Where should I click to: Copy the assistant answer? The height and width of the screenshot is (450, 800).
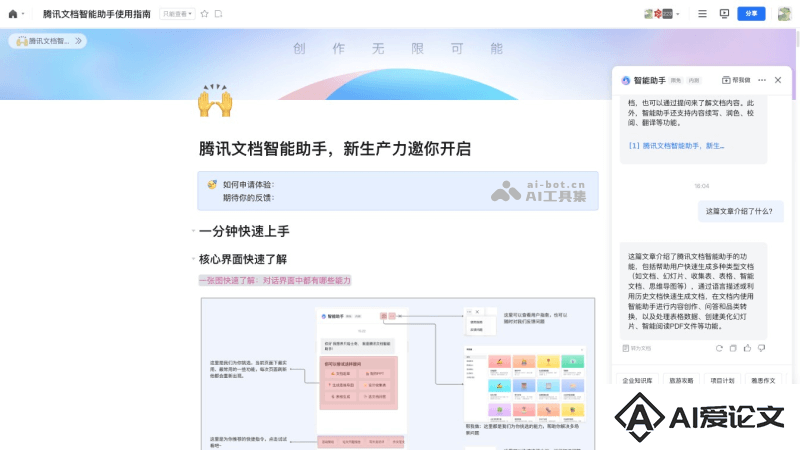(x=733, y=348)
